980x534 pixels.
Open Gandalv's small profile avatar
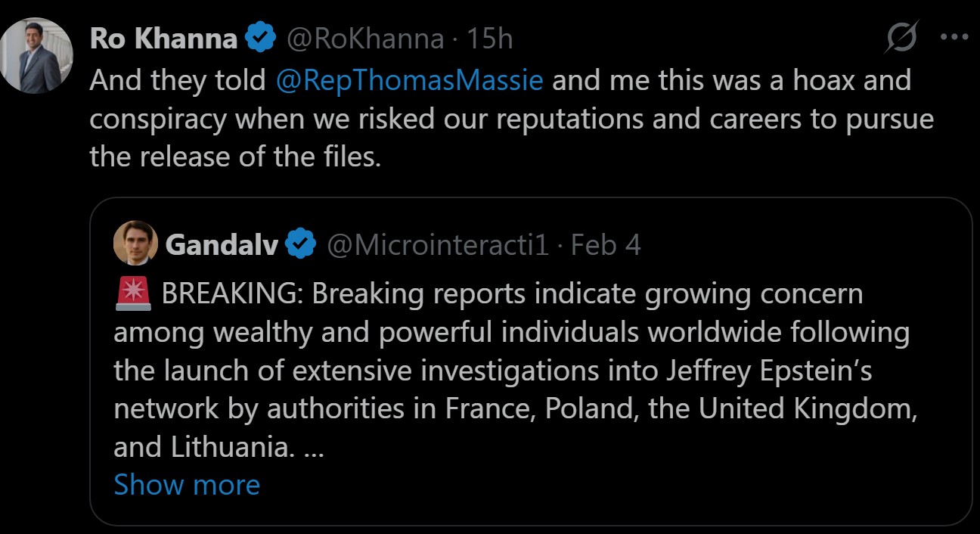[x=135, y=244]
